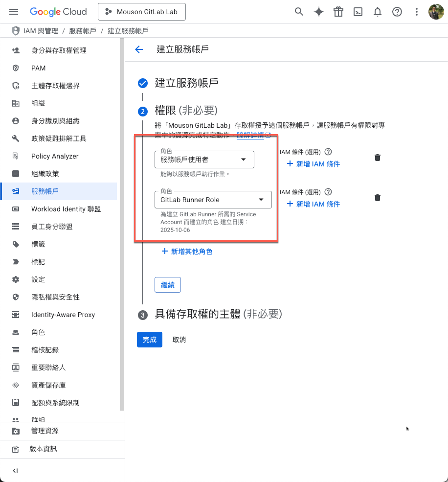Open the 服務帳戶使用者 role dropdown
448x482 pixels.
[204, 160]
